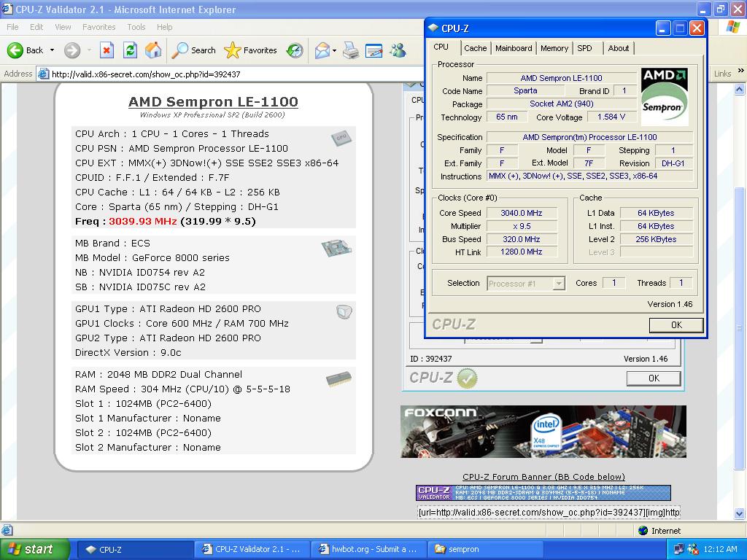The height and width of the screenshot is (560, 747).
Task: Click the Mail envelope icon
Action: coord(322,50)
